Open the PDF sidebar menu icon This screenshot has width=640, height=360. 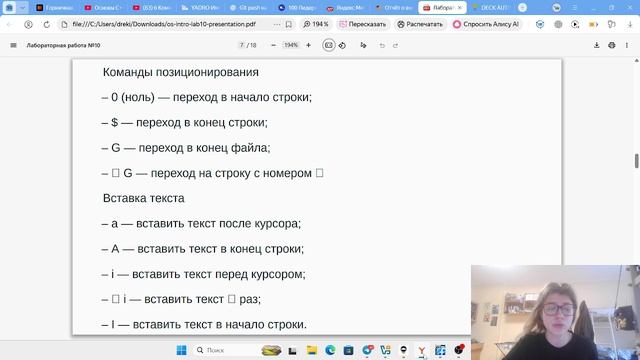tap(13, 45)
